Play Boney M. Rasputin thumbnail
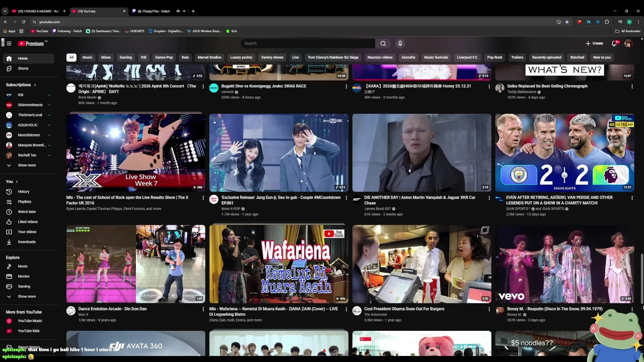The height and width of the screenshot is (362, 644). click(x=565, y=264)
